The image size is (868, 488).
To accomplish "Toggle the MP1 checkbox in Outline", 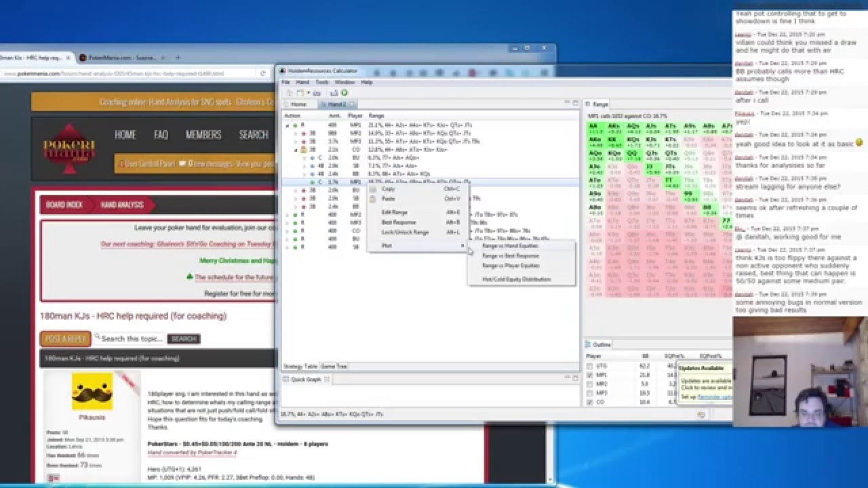I will 590,375.
